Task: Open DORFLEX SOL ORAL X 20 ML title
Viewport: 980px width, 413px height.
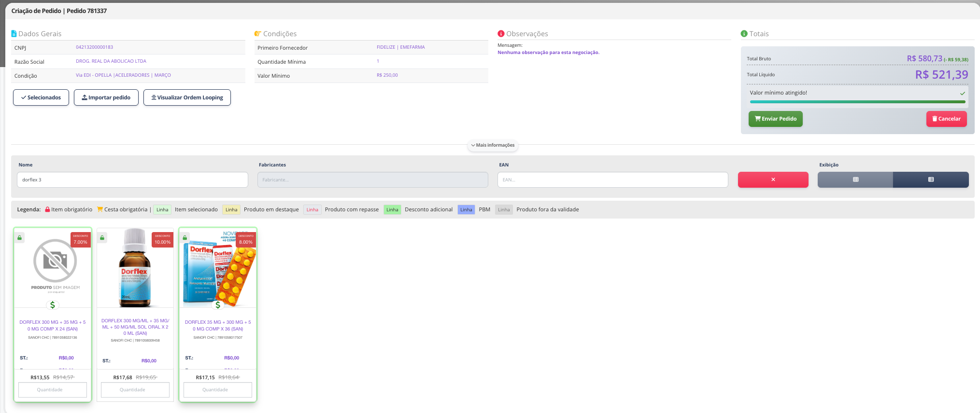Action: [135, 327]
